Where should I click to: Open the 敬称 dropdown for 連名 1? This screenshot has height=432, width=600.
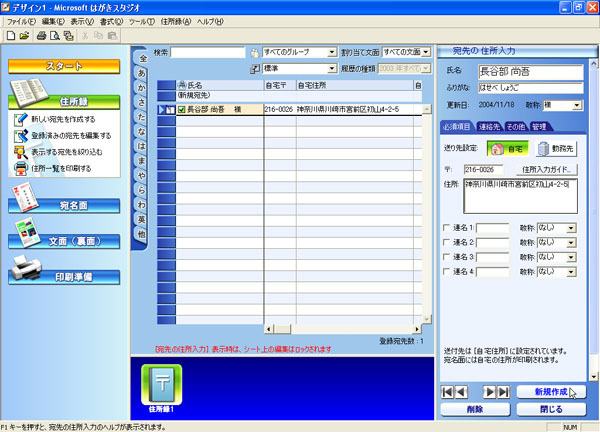(x=571, y=228)
